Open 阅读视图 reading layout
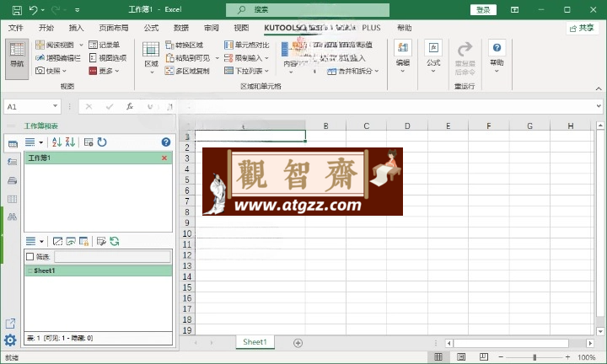The width and height of the screenshot is (607, 364). tap(55, 45)
